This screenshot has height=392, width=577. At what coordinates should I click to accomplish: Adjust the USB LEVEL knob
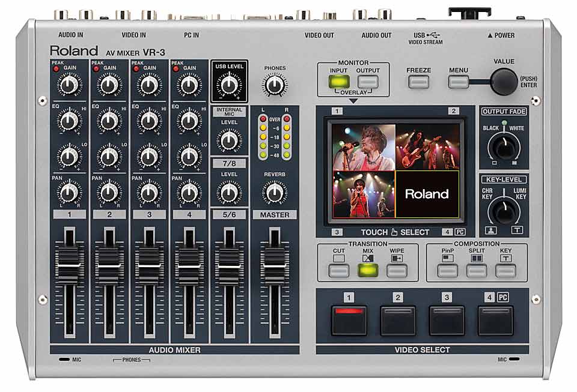point(229,85)
